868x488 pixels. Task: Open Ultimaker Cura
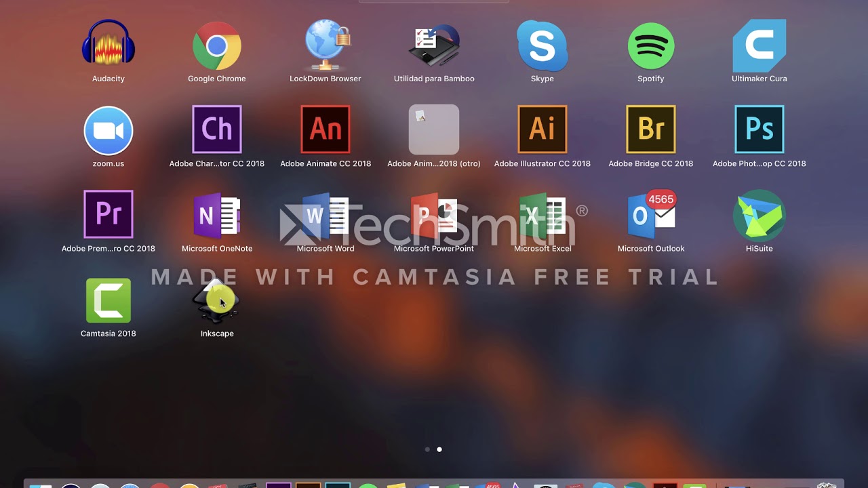point(759,45)
